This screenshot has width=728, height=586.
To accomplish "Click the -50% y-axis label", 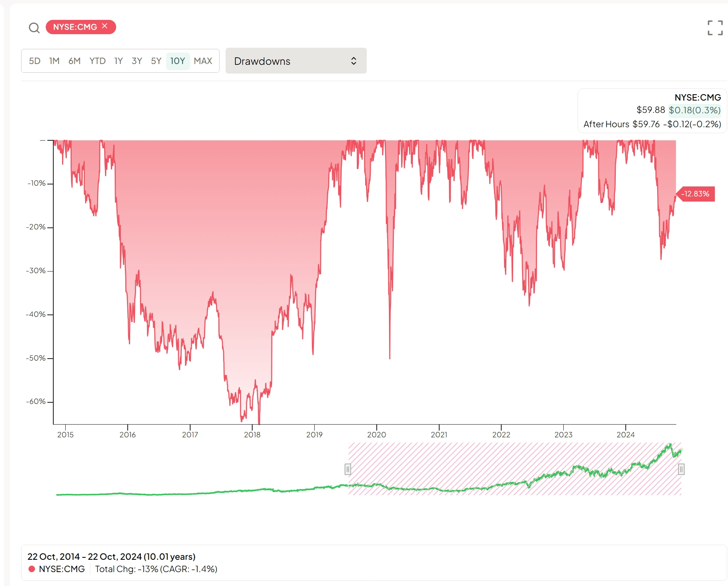I will tap(36, 358).
